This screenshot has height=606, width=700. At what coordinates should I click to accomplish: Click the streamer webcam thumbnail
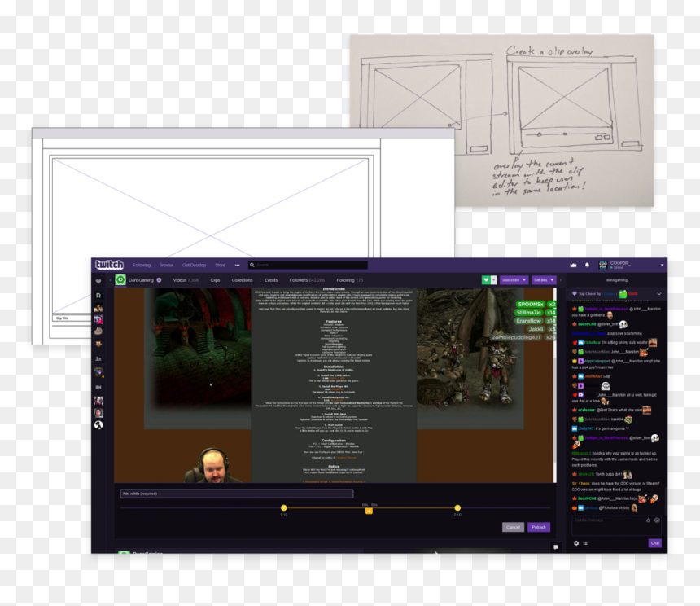tap(213, 465)
